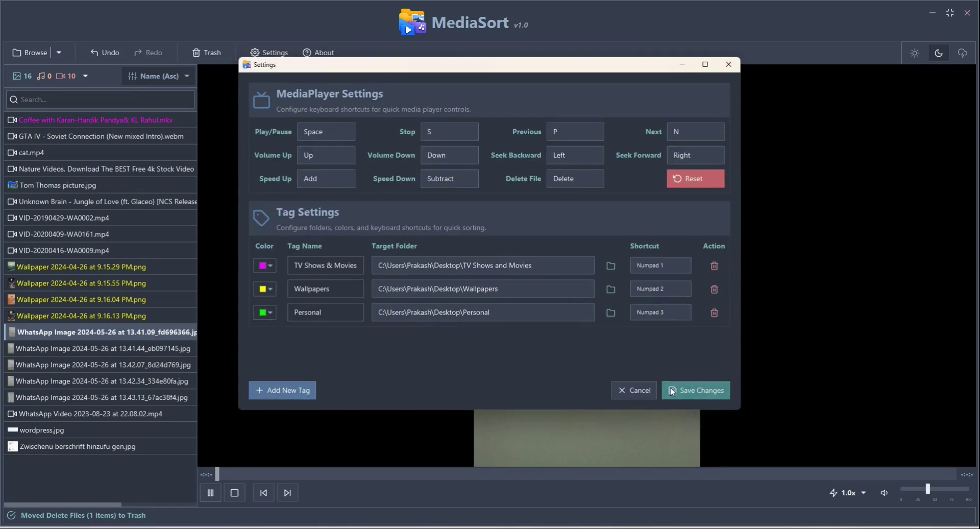Click the Search files input field
Viewport: 980px width, 529px height.
(x=100, y=100)
